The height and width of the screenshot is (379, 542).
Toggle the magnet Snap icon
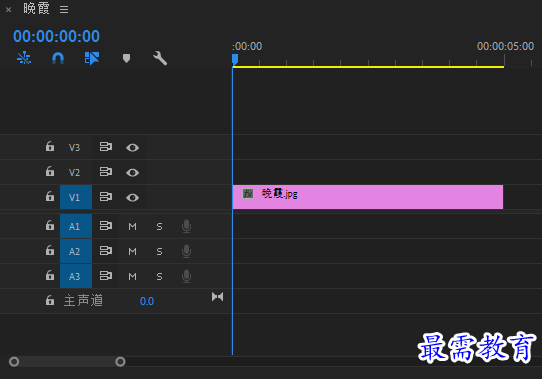(x=58, y=58)
